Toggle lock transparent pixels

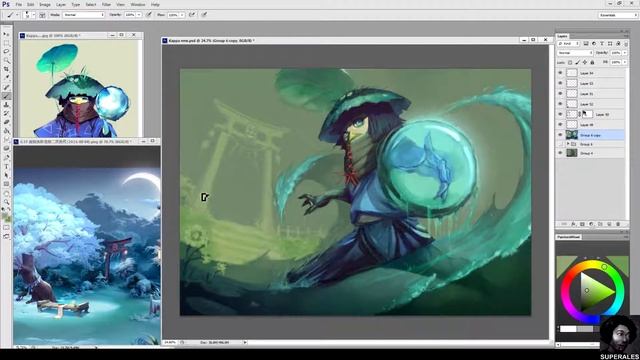coord(570,62)
